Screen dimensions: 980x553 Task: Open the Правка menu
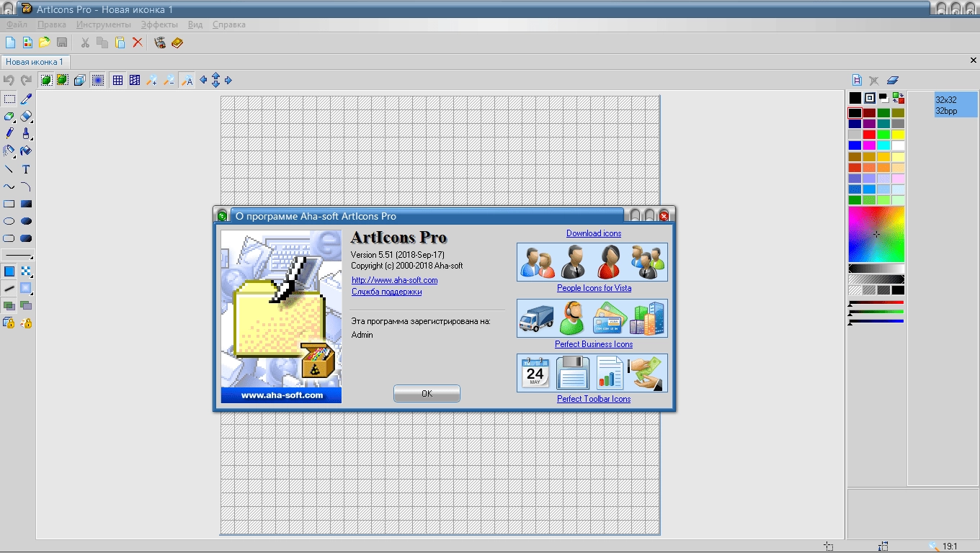click(x=52, y=24)
